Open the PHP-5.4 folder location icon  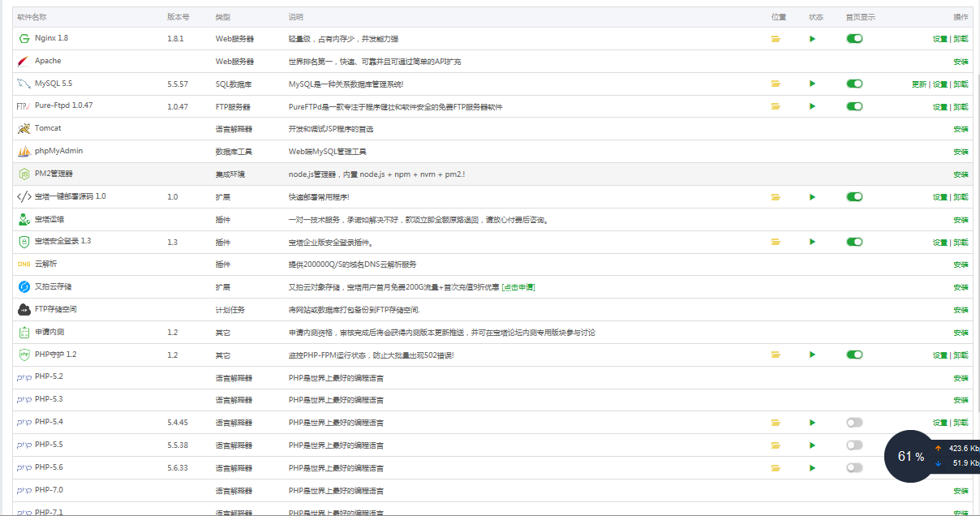[x=776, y=423]
